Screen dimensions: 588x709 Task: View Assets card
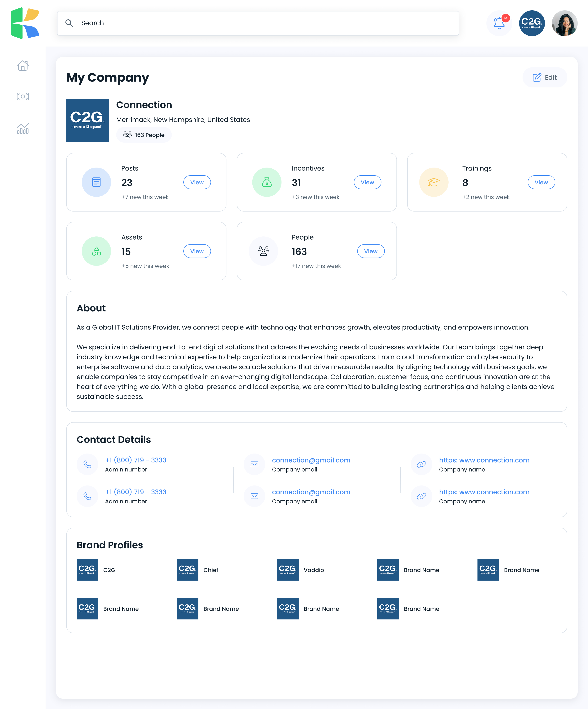(x=197, y=251)
